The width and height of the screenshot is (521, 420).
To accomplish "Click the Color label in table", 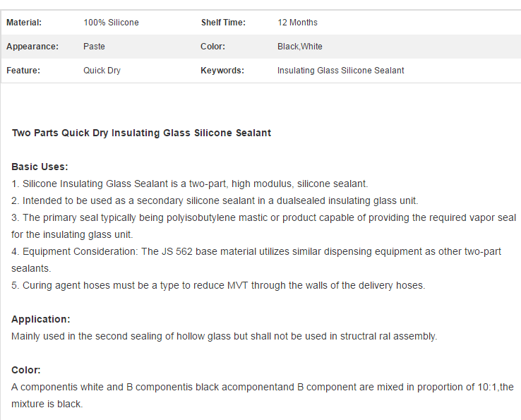I will 212,47.
